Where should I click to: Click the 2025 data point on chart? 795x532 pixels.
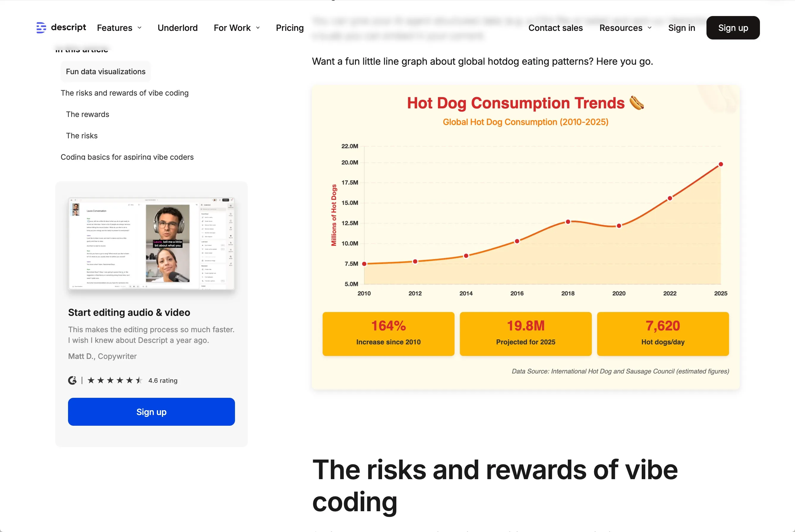pyautogui.click(x=721, y=164)
